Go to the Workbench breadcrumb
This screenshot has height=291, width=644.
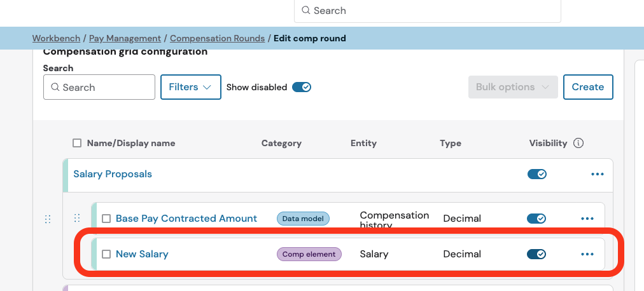(x=56, y=38)
